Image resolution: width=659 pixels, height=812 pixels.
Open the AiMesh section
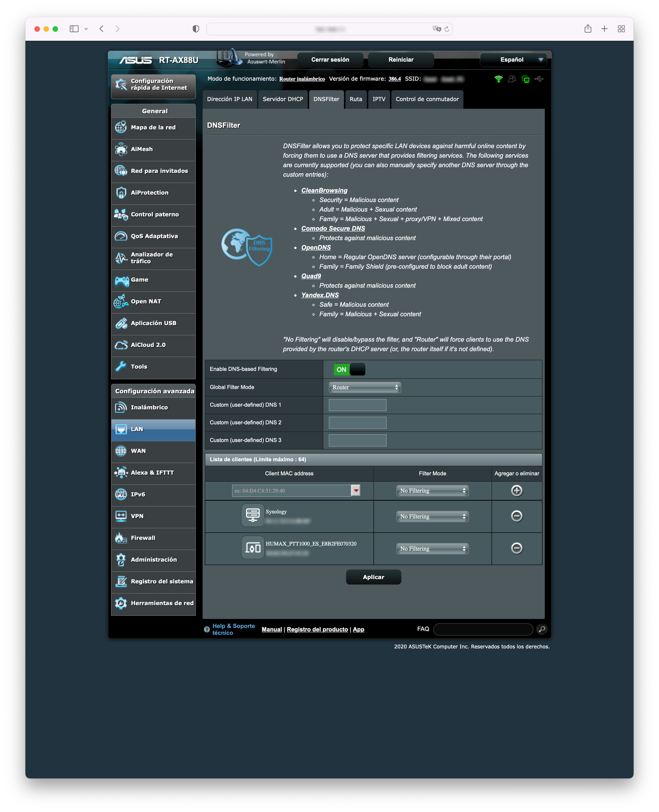click(x=153, y=149)
